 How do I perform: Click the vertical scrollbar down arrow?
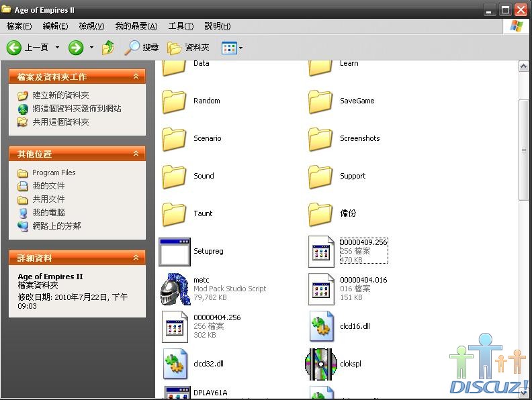click(x=525, y=393)
